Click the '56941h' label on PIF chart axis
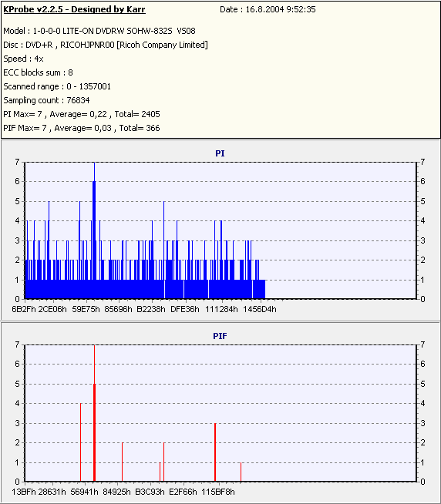The height and width of the screenshot is (504, 441). (84, 492)
